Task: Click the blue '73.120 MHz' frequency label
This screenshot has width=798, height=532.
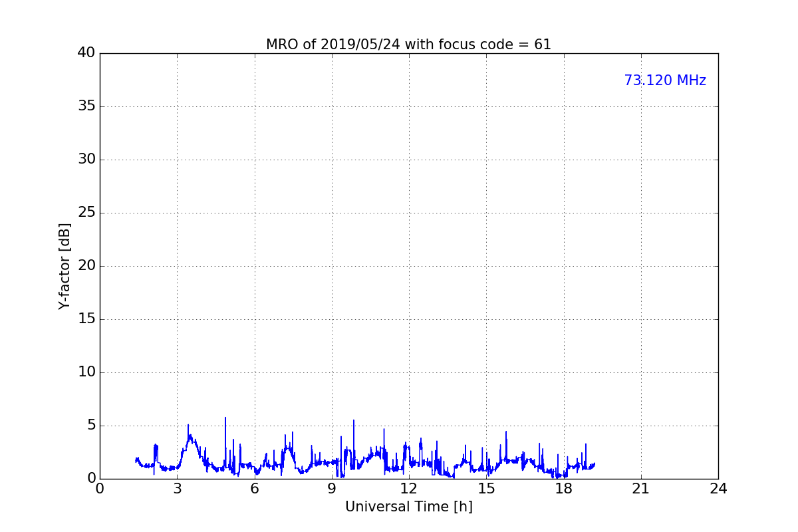Action: coord(665,80)
